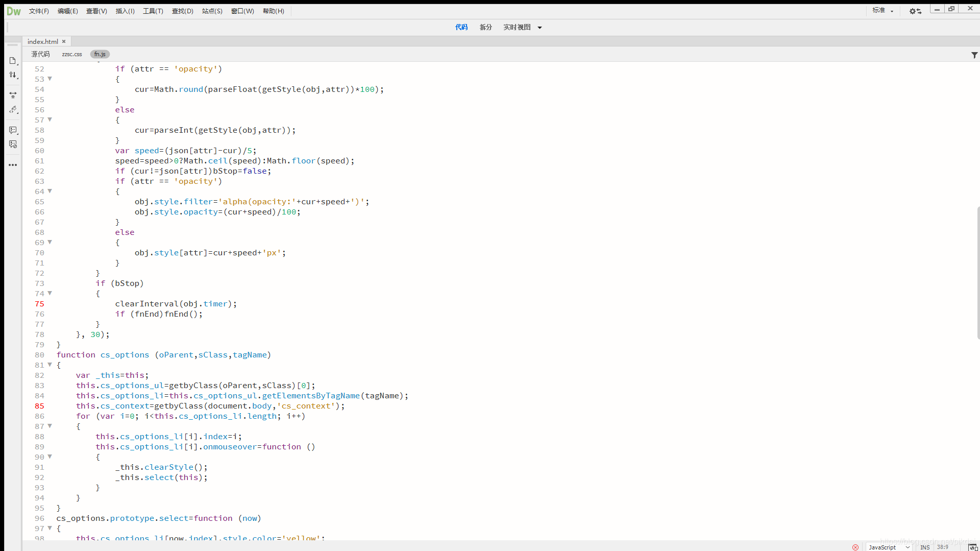Click line number 60 in the gutter
The height and width of the screenshot is (551, 980).
coord(40,151)
